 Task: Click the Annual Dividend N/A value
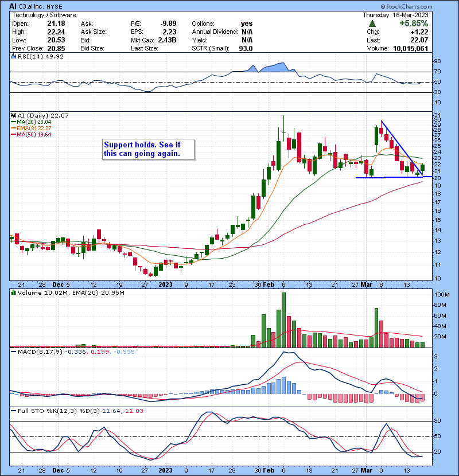coord(247,32)
